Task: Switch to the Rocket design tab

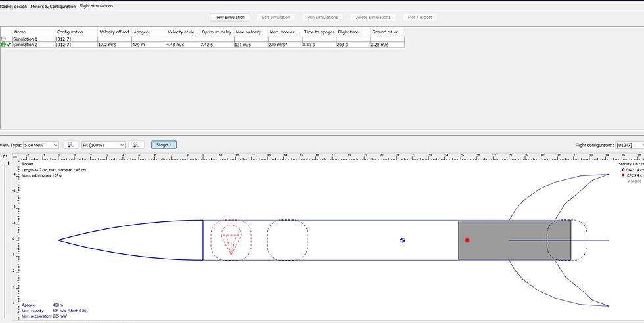Action: click(14, 6)
